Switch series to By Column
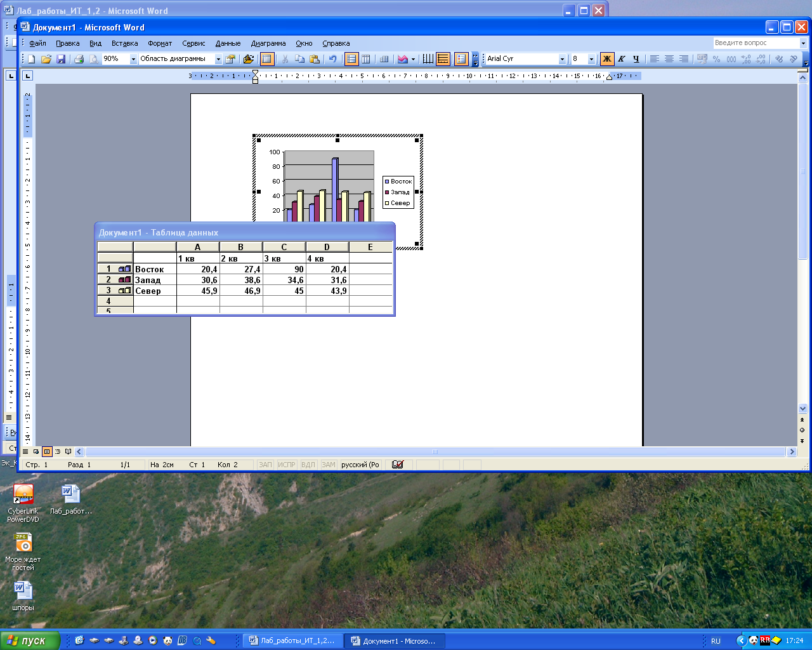Screen dimensions: 812x650 coord(366,59)
